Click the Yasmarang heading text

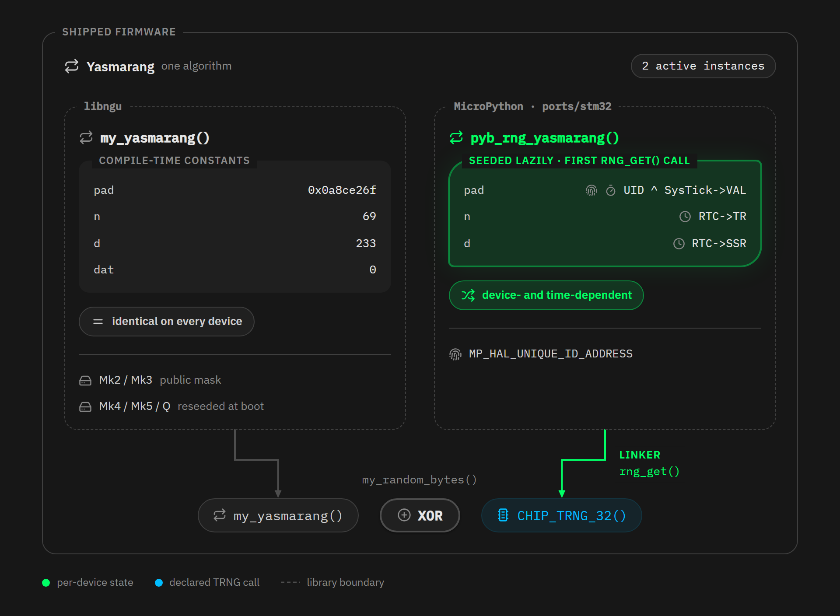120,66
